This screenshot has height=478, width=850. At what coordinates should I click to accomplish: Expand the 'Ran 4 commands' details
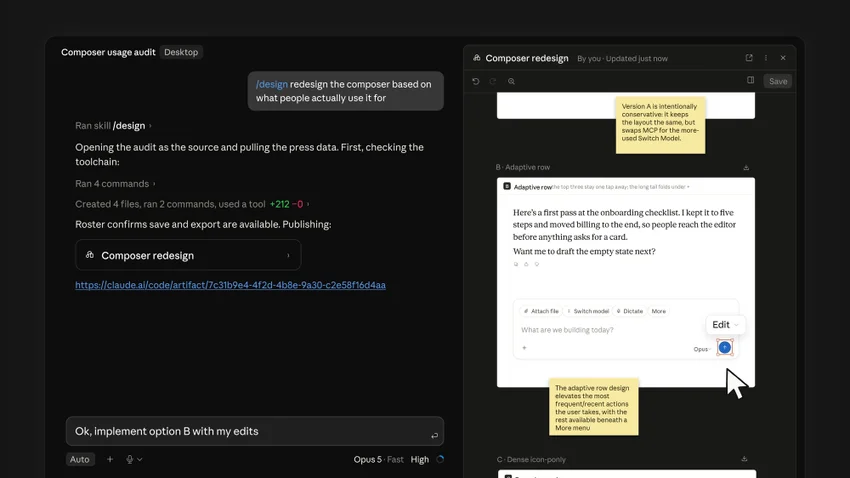click(x=115, y=184)
